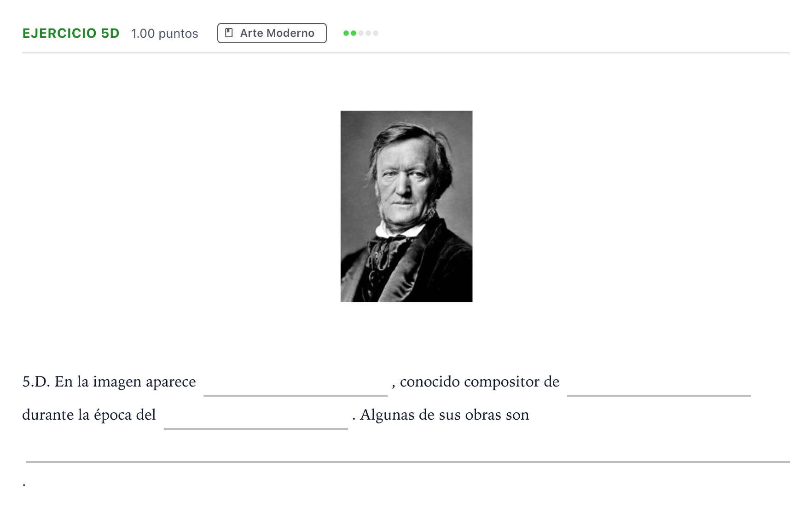Click the blank after 'durante la época del'
This screenshot has width=812, height=520.
click(256, 416)
